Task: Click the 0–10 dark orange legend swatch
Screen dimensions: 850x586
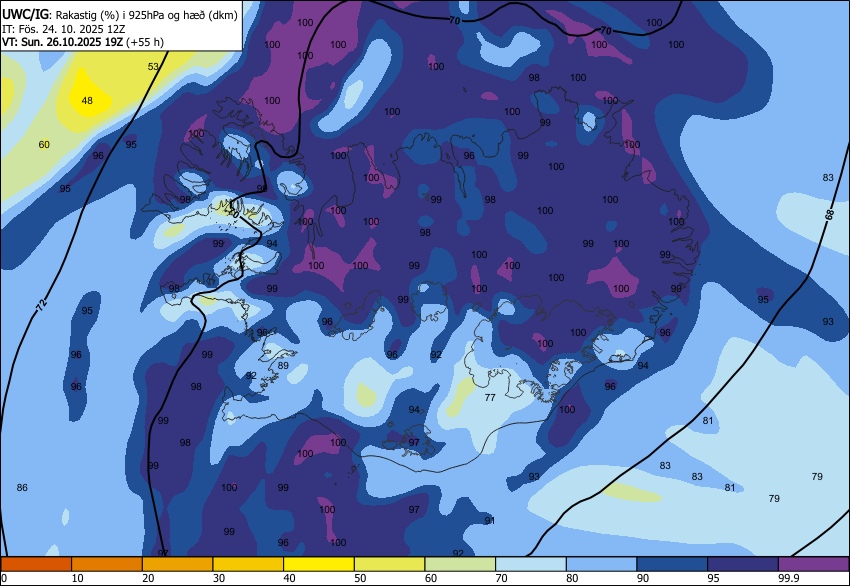Action: 36,564
